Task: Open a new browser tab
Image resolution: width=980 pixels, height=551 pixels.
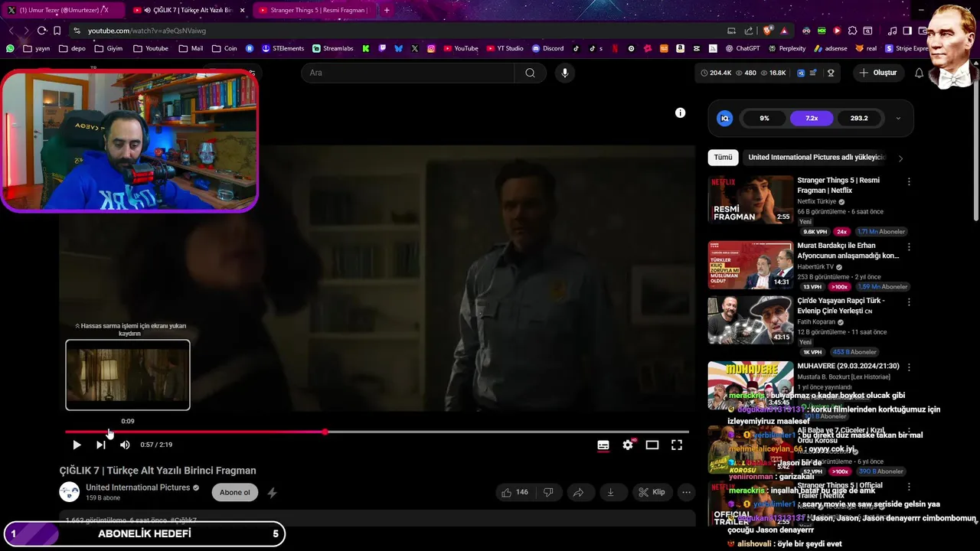Action: [x=387, y=10]
